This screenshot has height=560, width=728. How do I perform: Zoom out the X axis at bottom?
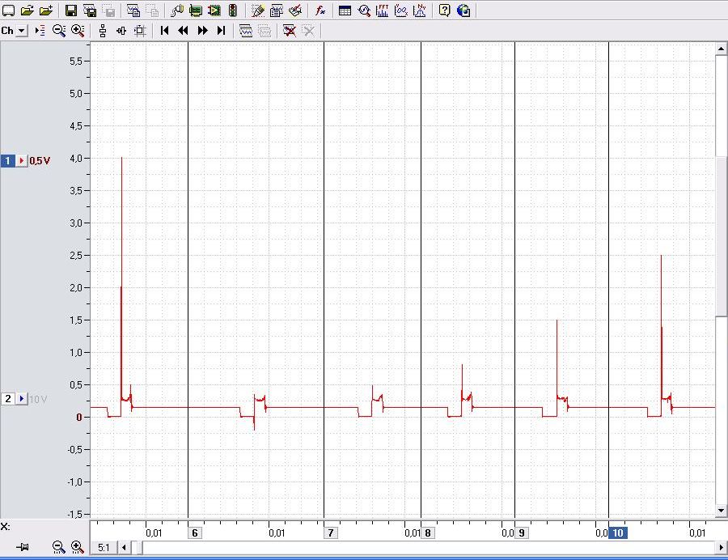click(58, 547)
